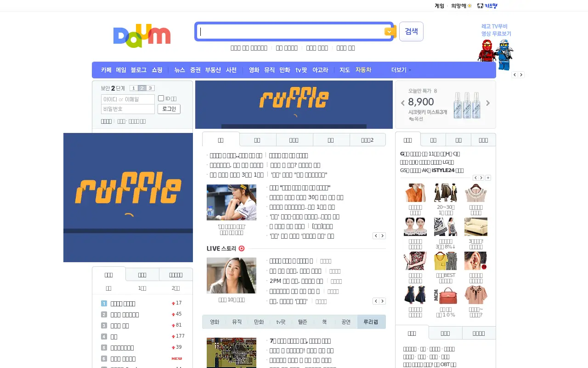Click shopping panel previous arrow
This screenshot has height=368, width=588.
[x=475, y=178]
